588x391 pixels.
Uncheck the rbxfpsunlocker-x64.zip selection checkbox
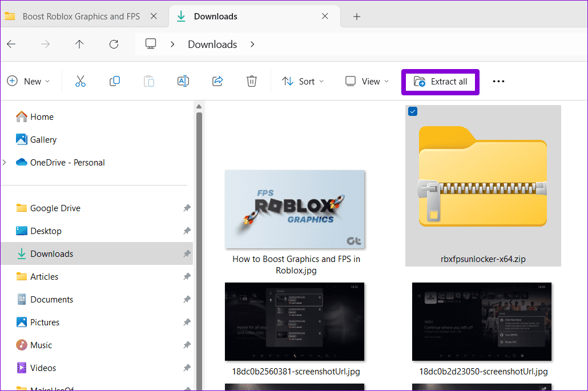pos(412,111)
